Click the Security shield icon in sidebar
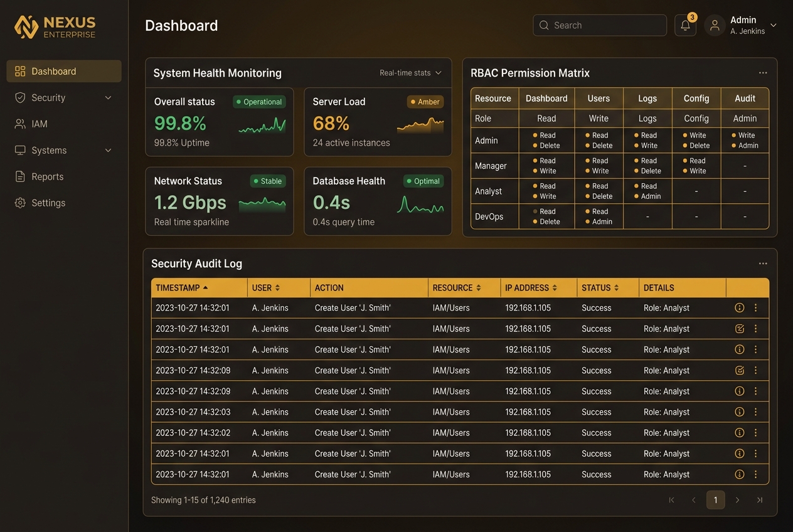The width and height of the screenshot is (793, 532). pos(20,98)
